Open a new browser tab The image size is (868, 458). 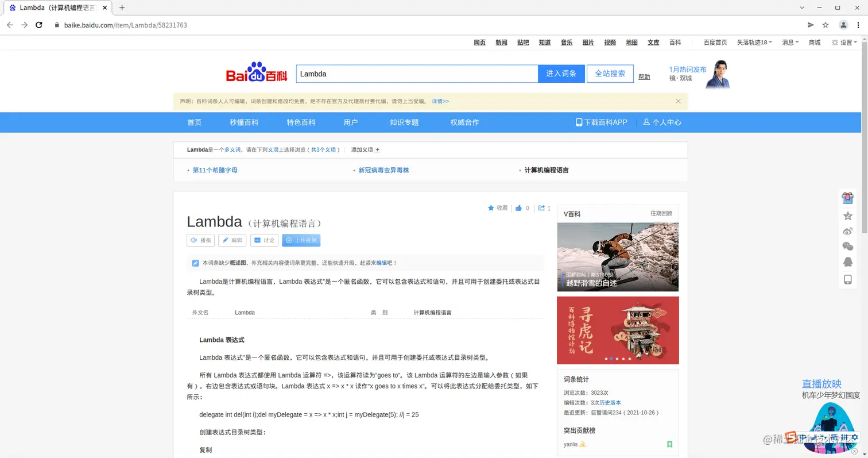[122, 8]
